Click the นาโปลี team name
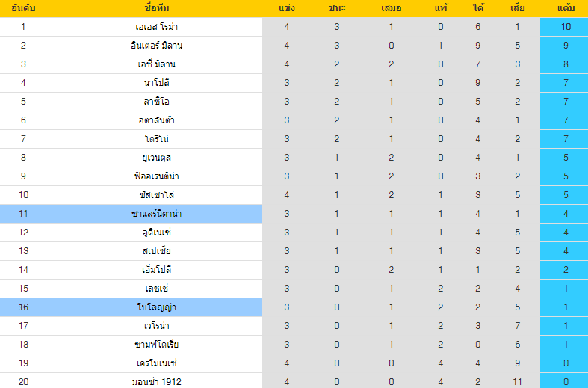The width and height of the screenshot is (588, 388). tap(156, 83)
